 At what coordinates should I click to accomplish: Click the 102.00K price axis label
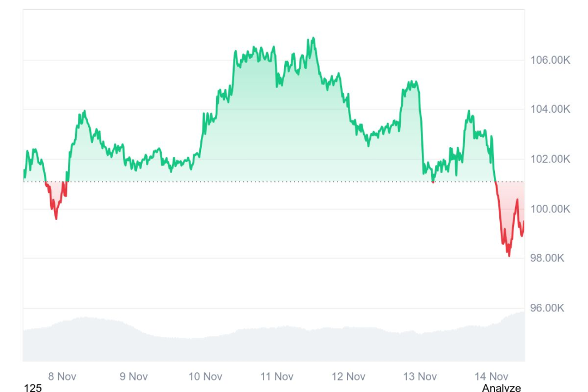(550, 159)
